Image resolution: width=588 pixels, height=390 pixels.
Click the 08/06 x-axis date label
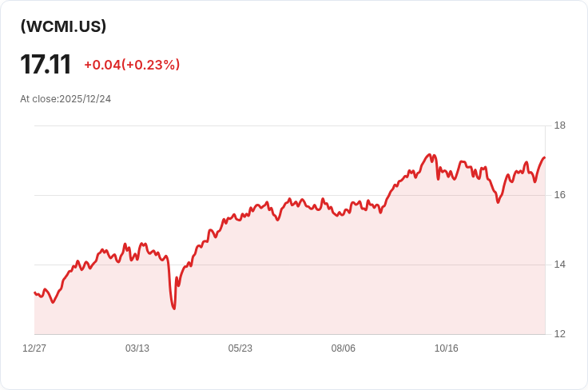click(343, 348)
